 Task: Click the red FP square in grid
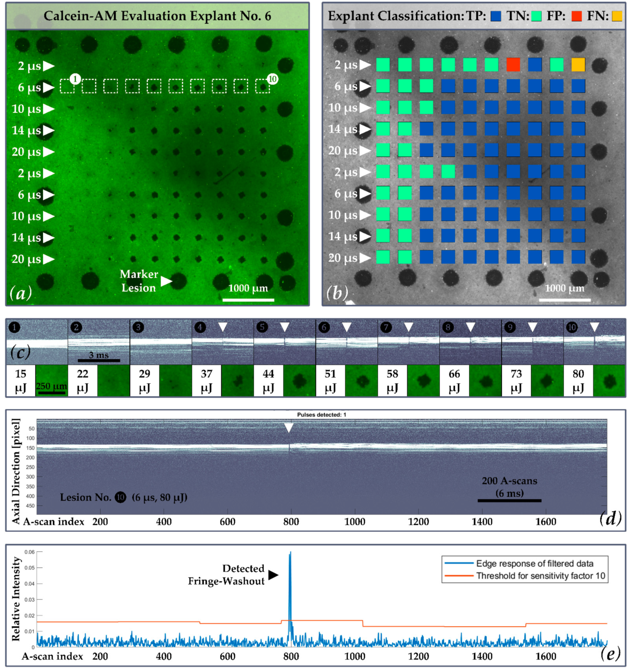tap(513, 65)
